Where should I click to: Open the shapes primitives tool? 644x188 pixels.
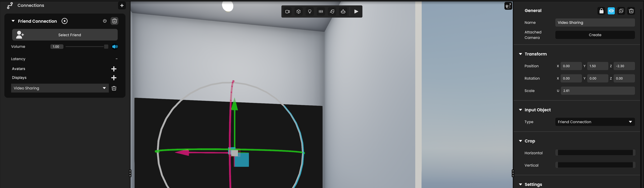pyautogui.click(x=332, y=11)
